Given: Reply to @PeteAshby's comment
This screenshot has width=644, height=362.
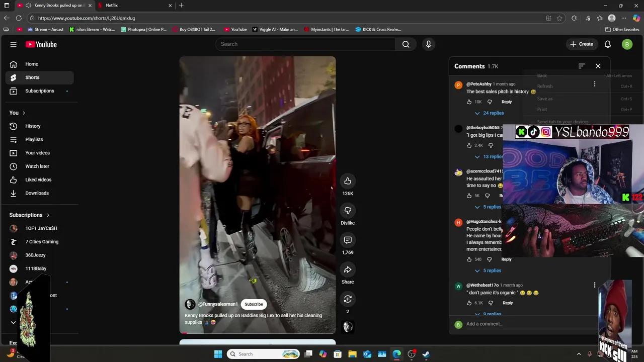Looking at the screenshot, I should point(507,102).
